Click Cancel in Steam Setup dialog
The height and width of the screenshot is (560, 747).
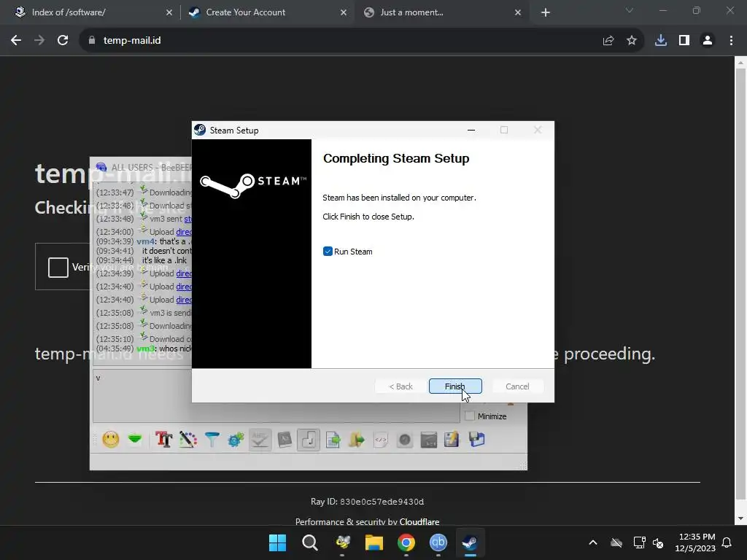[517, 386]
